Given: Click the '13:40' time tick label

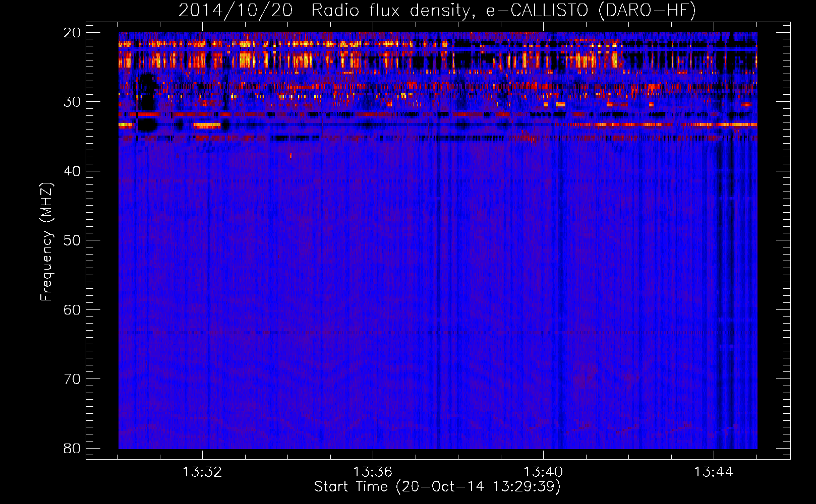Looking at the screenshot, I should point(543,472).
